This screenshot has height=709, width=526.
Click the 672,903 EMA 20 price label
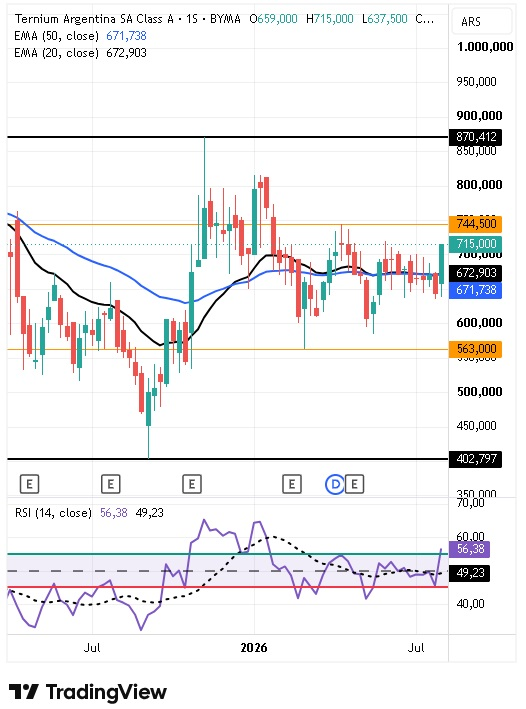click(475, 273)
